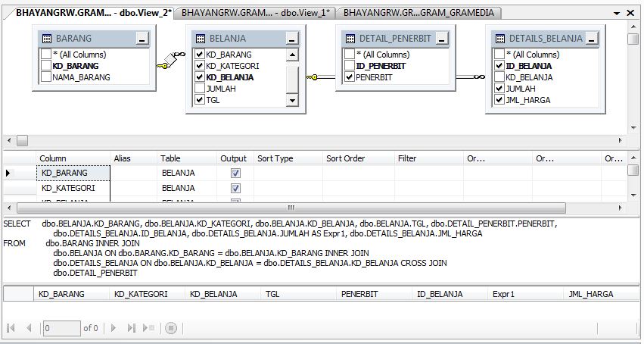Screen dimensions: 644x344
Task: Click the current record number field
Action: tap(61, 328)
